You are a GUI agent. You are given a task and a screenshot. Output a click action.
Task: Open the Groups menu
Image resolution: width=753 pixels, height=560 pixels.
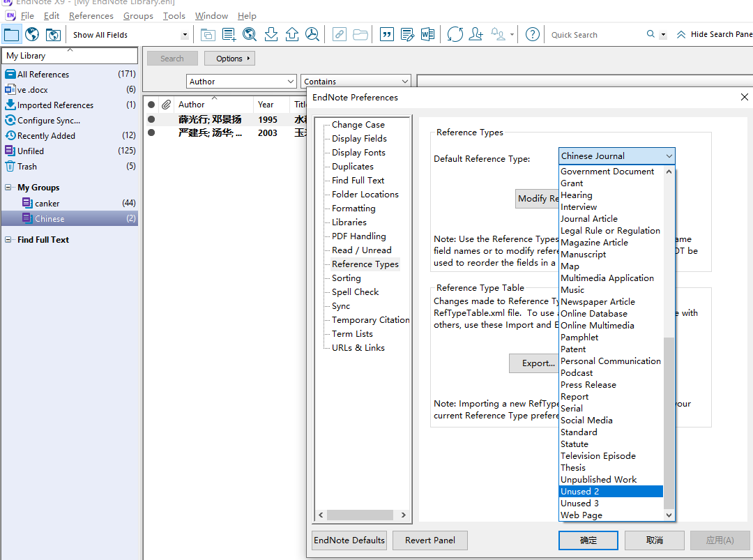pyautogui.click(x=138, y=16)
